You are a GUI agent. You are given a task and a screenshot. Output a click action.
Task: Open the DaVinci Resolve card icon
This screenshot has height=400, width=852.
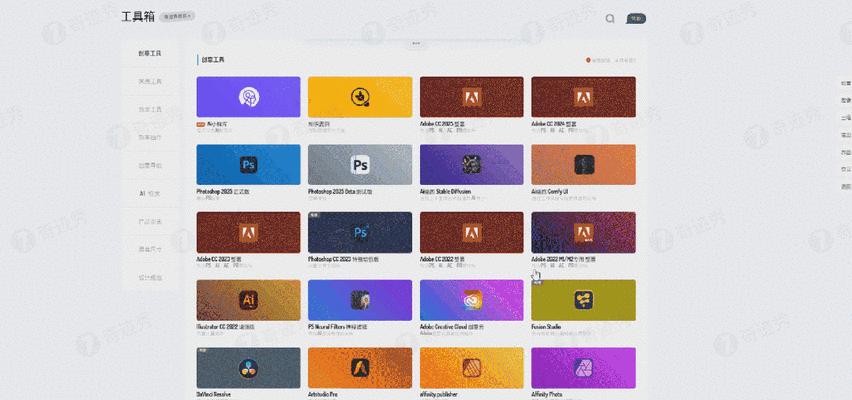pyautogui.click(x=249, y=368)
